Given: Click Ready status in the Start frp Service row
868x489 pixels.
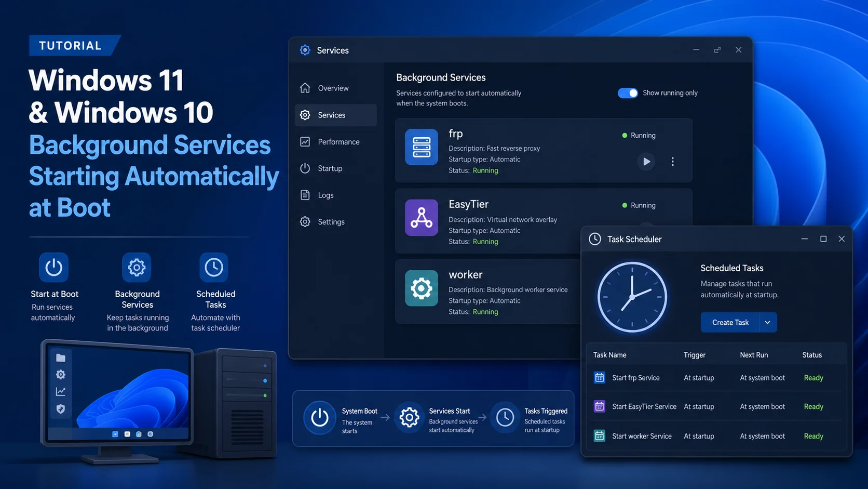Looking at the screenshot, I should coord(813,378).
